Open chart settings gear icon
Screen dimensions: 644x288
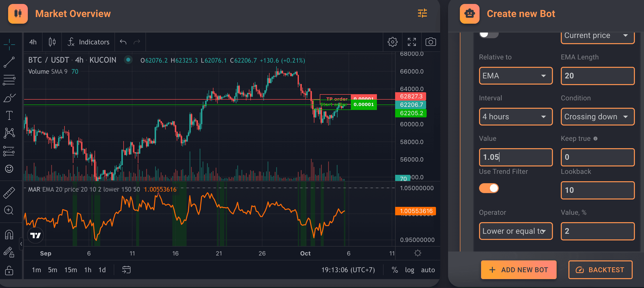tap(392, 42)
